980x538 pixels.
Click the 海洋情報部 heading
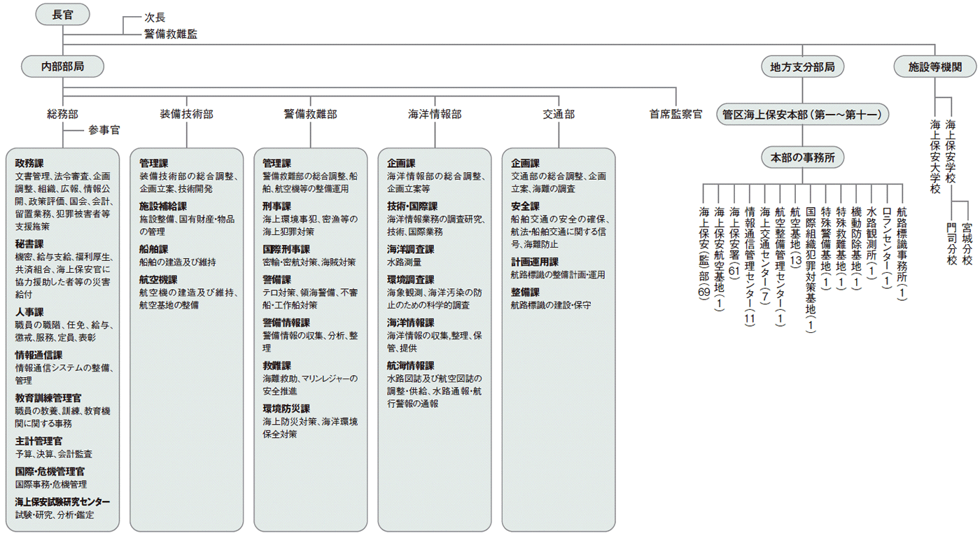click(x=435, y=113)
